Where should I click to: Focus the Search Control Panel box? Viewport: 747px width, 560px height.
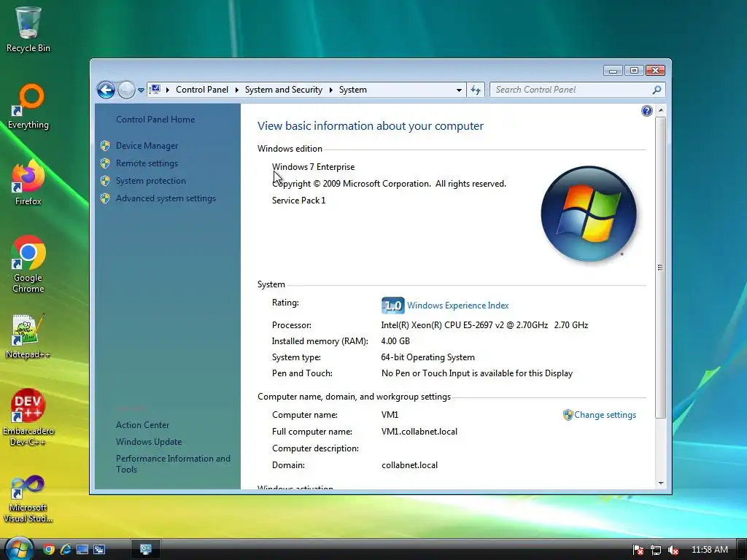(x=572, y=90)
